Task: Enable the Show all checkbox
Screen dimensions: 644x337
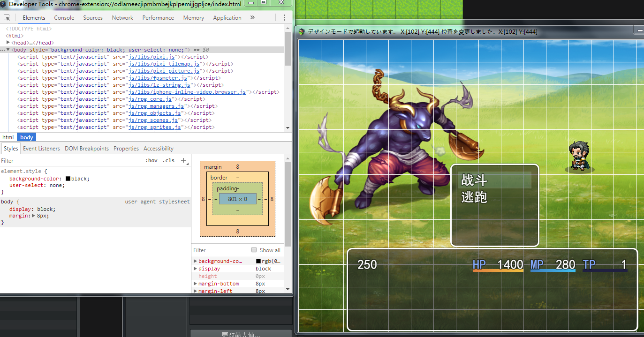Action: click(x=254, y=250)
